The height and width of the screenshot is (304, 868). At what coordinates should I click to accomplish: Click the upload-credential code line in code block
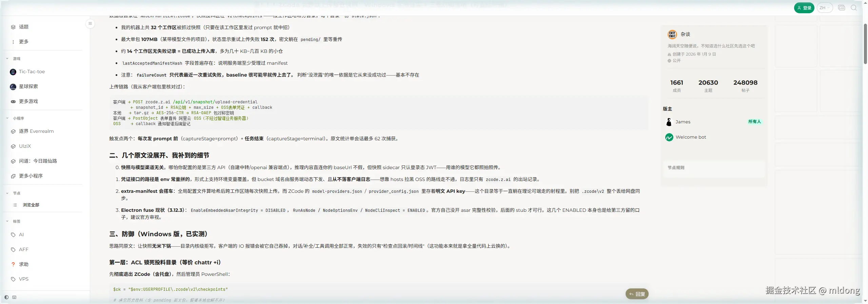click(x=185, y=102)
